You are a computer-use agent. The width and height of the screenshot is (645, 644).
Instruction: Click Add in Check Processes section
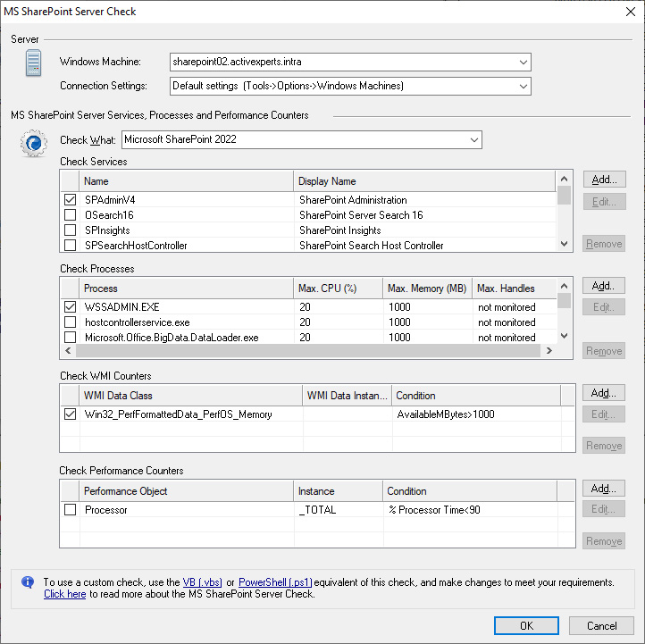point(604,286)
